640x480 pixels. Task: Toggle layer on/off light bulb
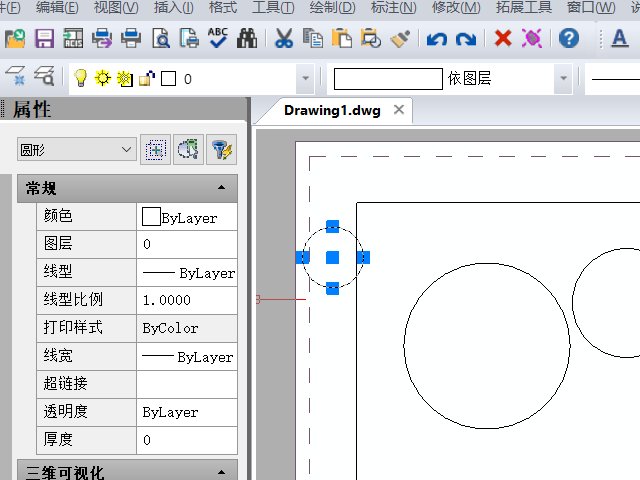80,78
